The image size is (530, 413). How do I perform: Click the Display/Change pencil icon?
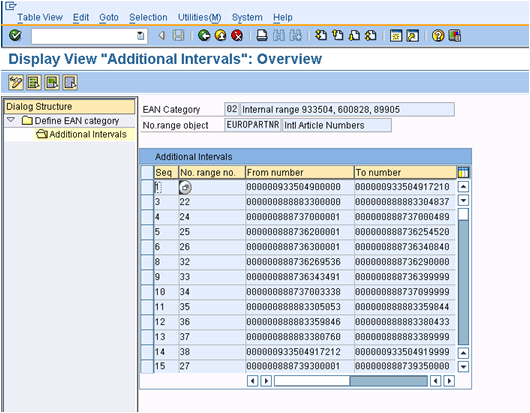click(16, 82)
